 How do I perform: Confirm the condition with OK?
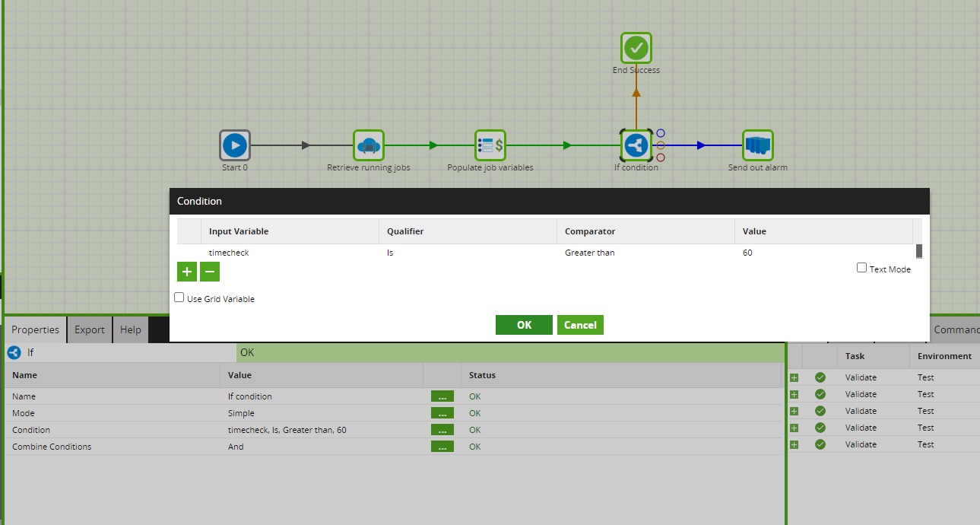523,324
